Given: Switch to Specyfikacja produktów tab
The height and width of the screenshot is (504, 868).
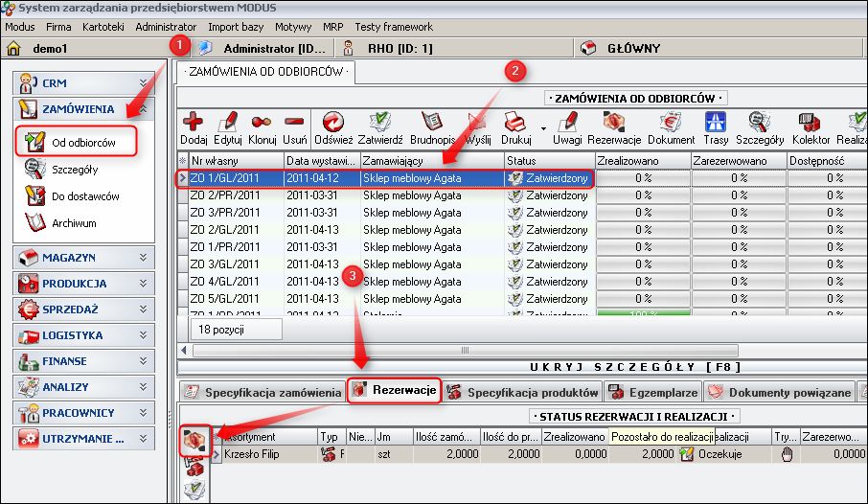Looking at the screenshot, I should coord(523,392).
